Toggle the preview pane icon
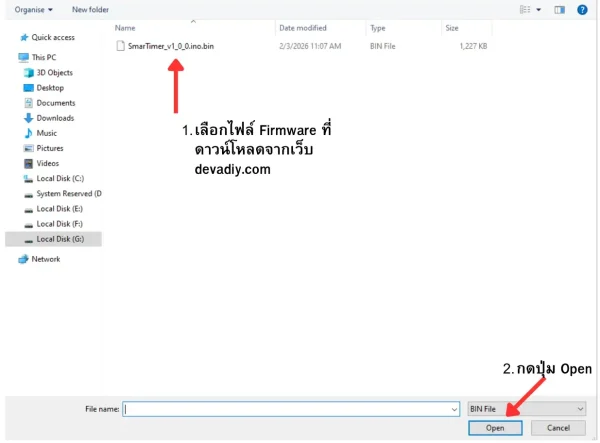Viewport: 600px width, 443px height. (559, 10)
